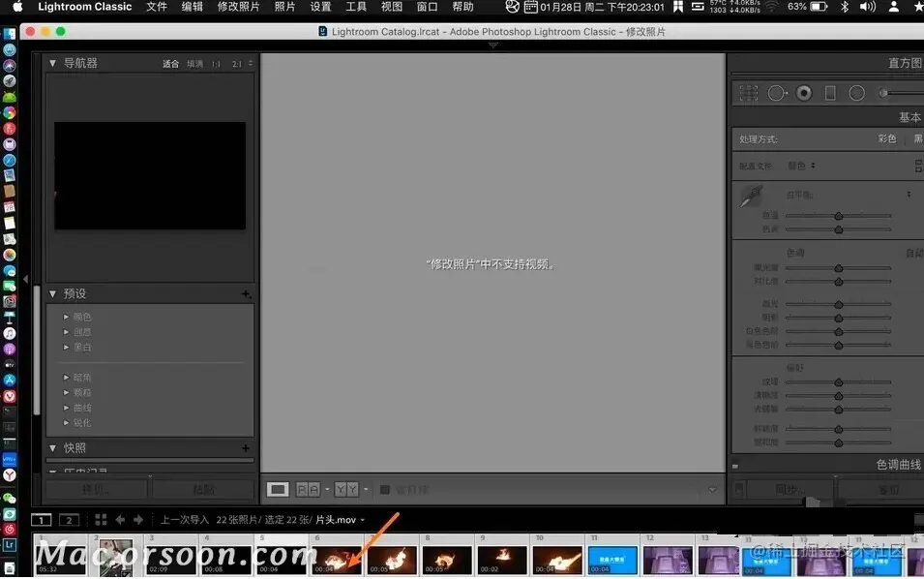Click the volume icon in menu bar
924x579 pixels.
coord(868,7)
